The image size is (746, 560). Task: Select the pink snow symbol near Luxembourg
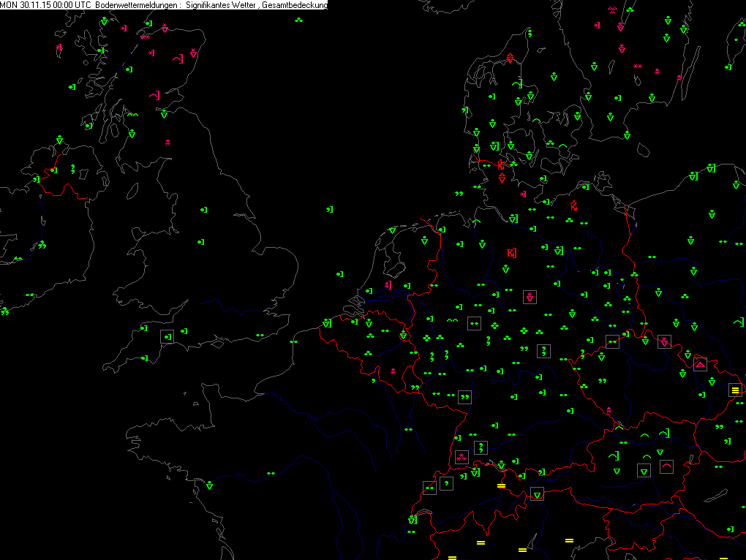coord(393,371)
